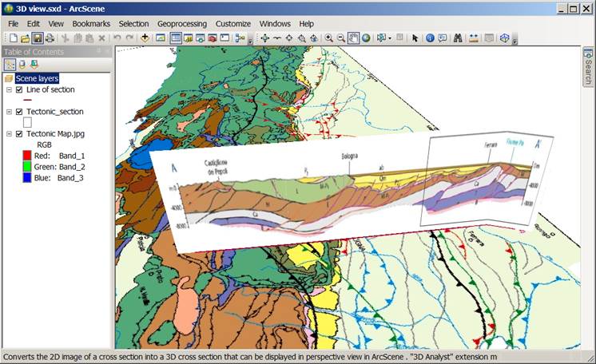Open the Customize menu

coord(233,24)
